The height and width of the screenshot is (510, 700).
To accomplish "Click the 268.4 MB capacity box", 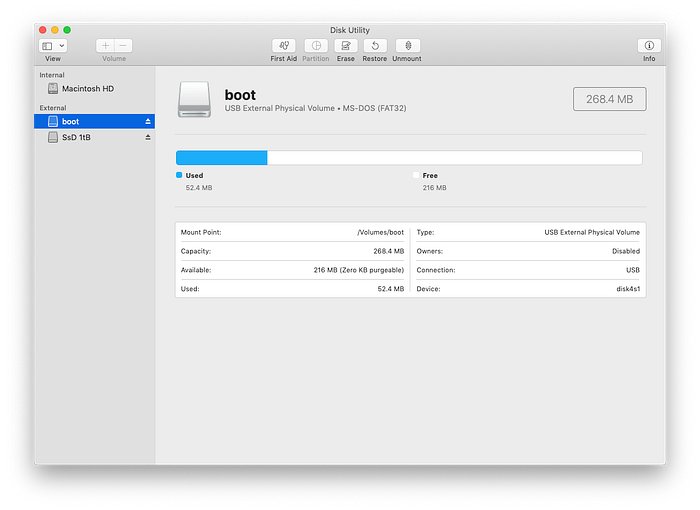I will click(x=609, y=99).
